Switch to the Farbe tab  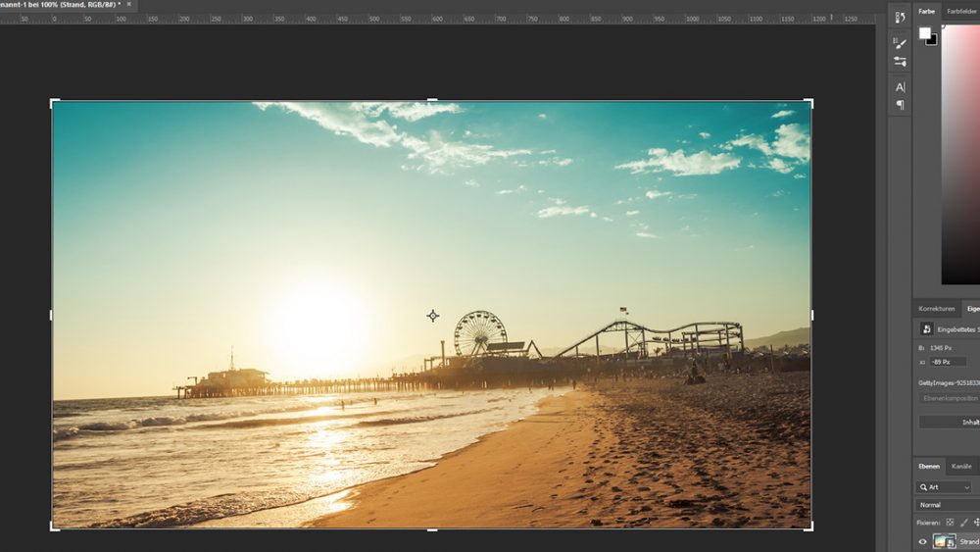(926, 11)
